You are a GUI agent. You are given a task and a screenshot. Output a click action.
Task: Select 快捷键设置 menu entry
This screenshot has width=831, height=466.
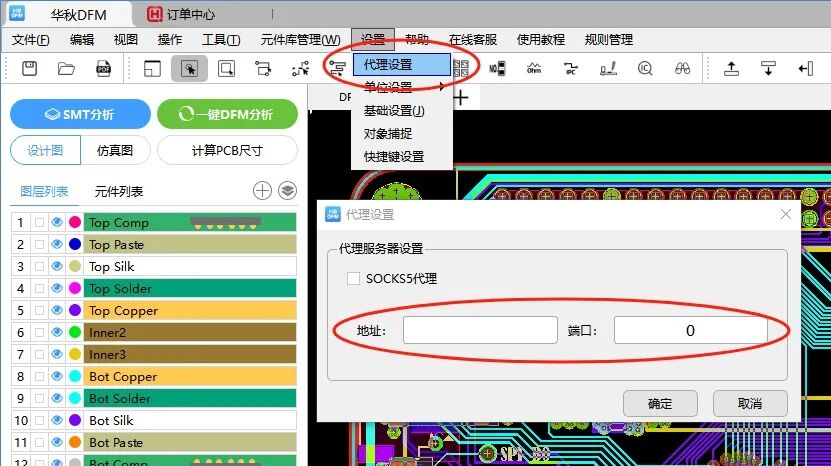coord(402,156)
